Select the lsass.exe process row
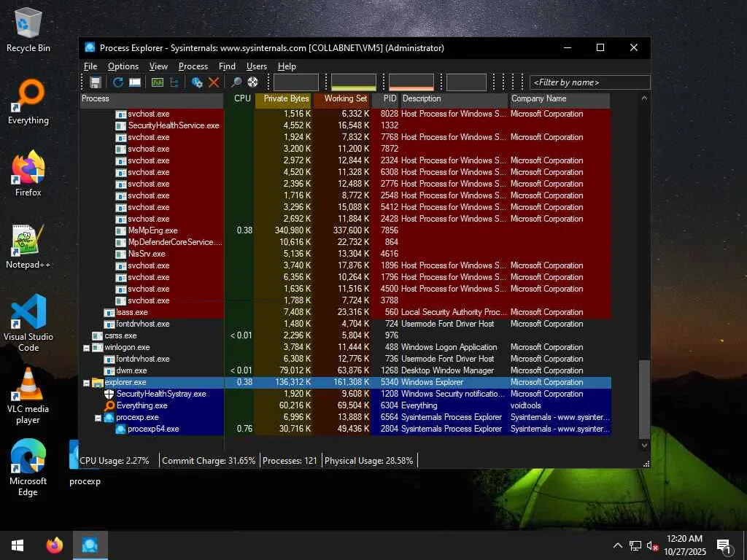 pyautogui.click(x=345, y=312)
